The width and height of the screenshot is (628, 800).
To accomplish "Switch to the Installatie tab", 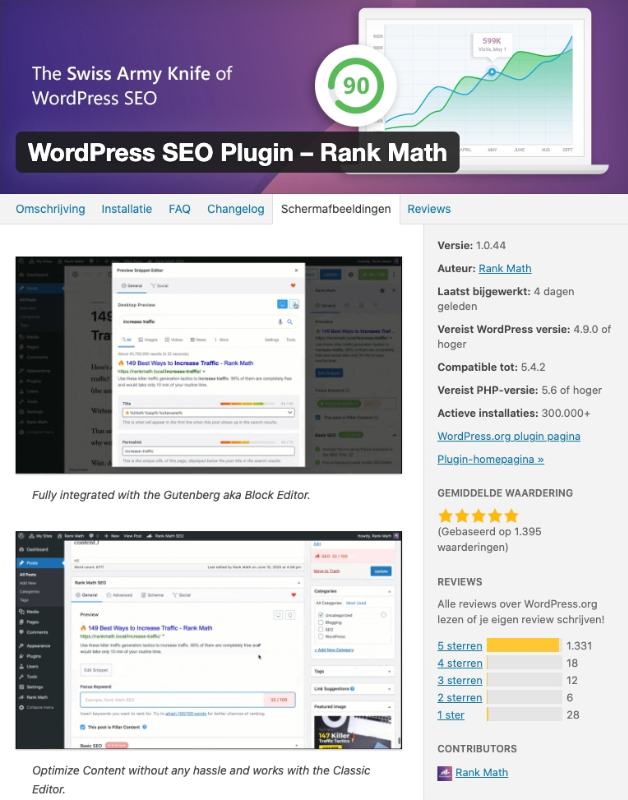I will point(127,209).
